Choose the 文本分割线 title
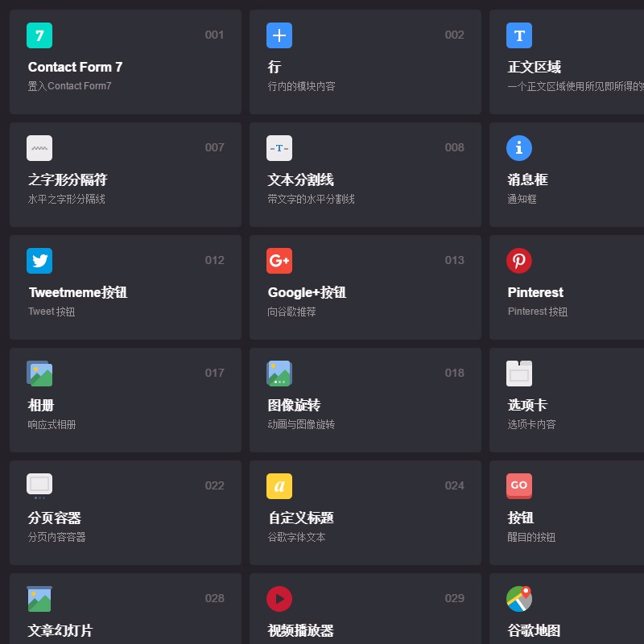Viewport: 644px width, 644px height. [300, 180]
